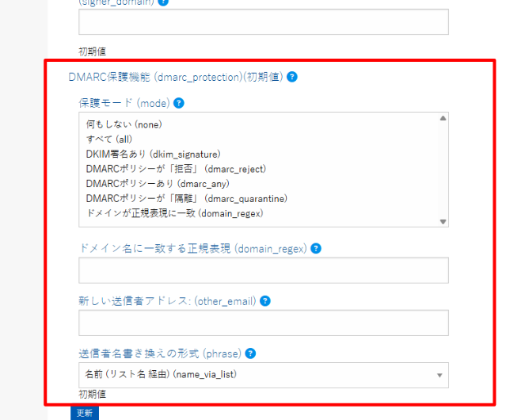Open help icon for domain_regex field
Viewport: 506px width, 420px height.
click(316, 248)
